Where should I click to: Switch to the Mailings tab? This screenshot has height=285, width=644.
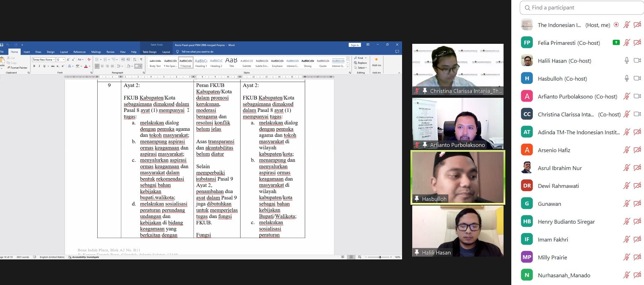(x=96, y=52)
